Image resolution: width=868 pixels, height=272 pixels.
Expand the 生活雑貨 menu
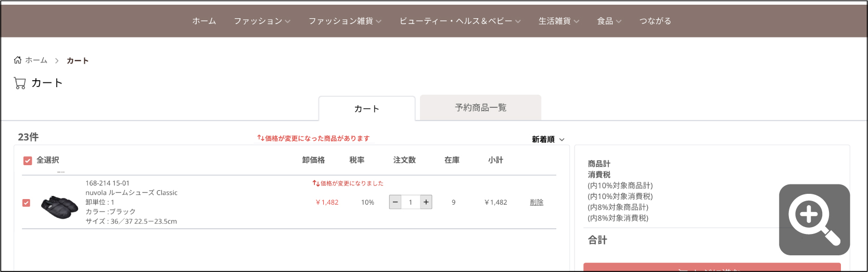pyautogui.click(x=559, y=21)
